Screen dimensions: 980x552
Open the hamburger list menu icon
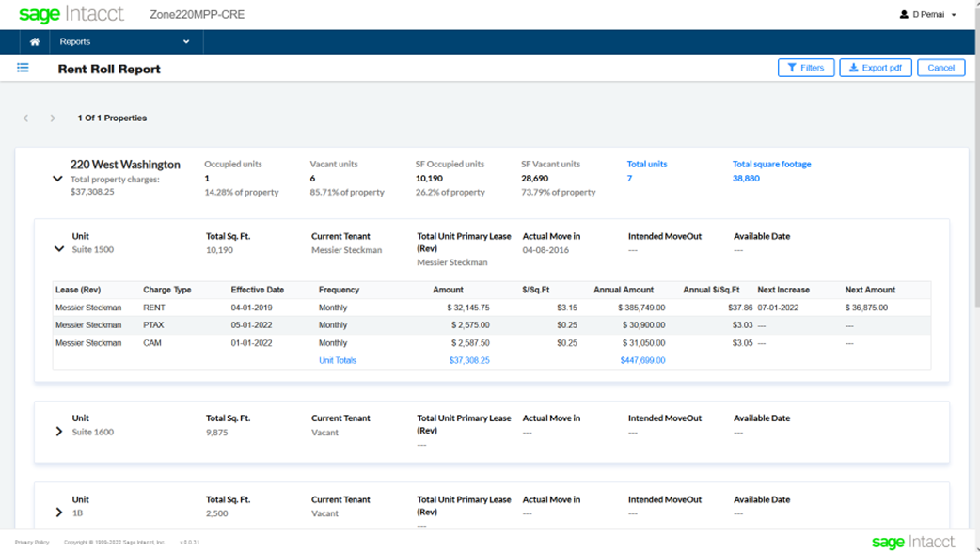[x=24, y=68]
